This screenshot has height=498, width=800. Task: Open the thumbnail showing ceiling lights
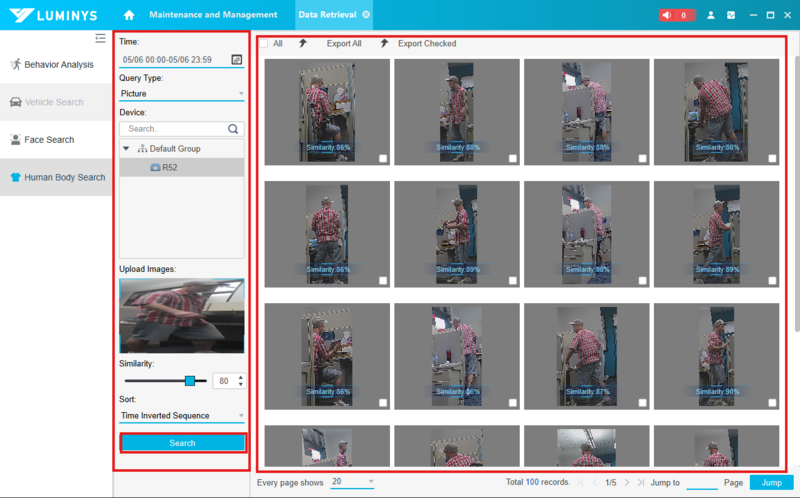[x=586, y=446]
